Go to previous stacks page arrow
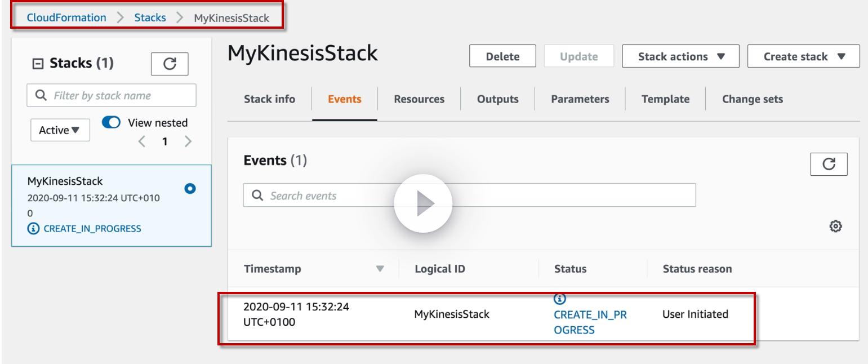The height and width of the screenshot is (364, 868). coord(143,141)
